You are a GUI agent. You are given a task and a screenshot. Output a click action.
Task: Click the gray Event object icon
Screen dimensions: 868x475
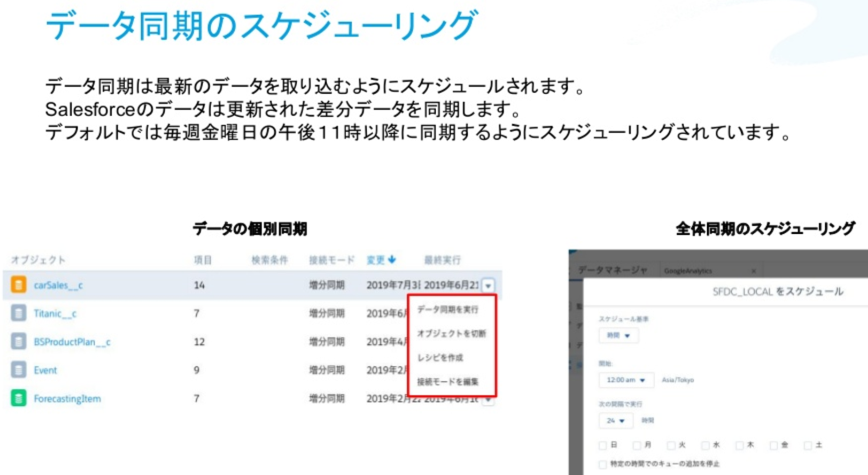[x=18, y=370]
